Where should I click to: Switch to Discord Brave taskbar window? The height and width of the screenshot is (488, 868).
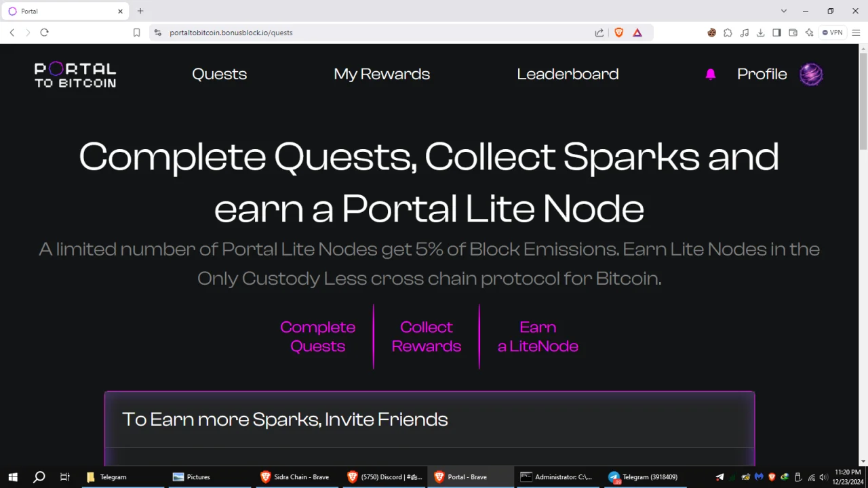click(382, 477)
